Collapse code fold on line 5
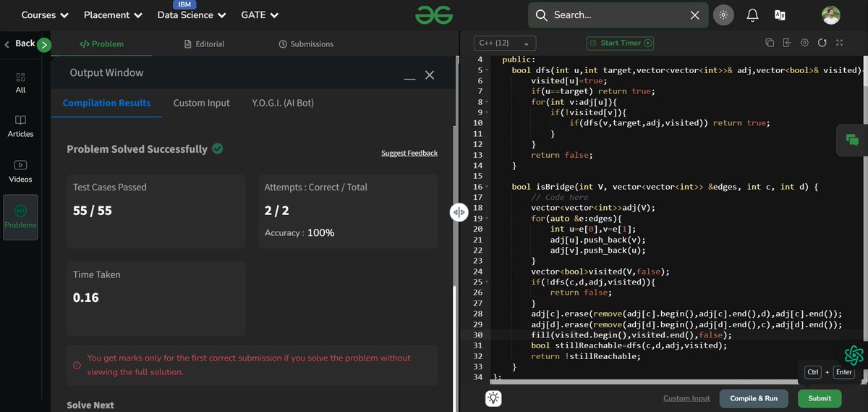Screen dimensions: 868x412 point(488,71)
